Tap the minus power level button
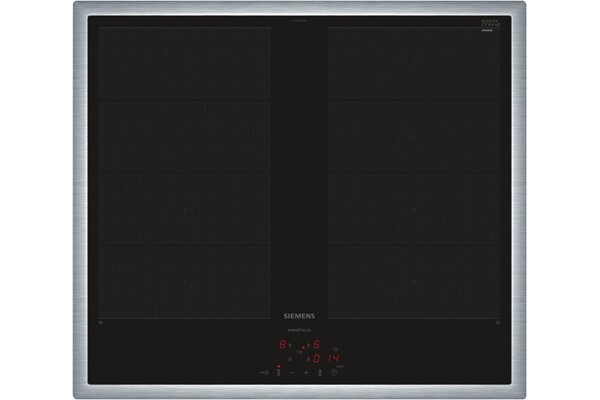The width and height of the screenshot is (600, 400). (293, 372)
